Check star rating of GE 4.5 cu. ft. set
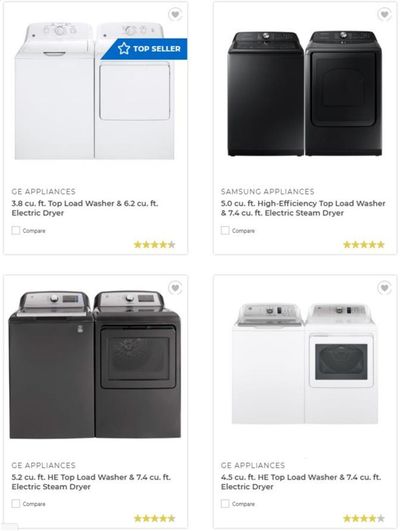The width and height of the screenshot is (400, 531). pos(364,518)
